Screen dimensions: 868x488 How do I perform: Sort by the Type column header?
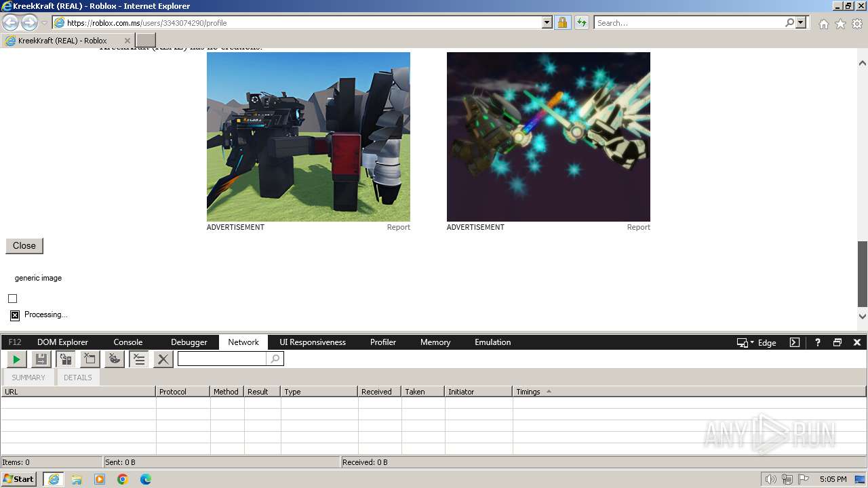tap(319, 392)
